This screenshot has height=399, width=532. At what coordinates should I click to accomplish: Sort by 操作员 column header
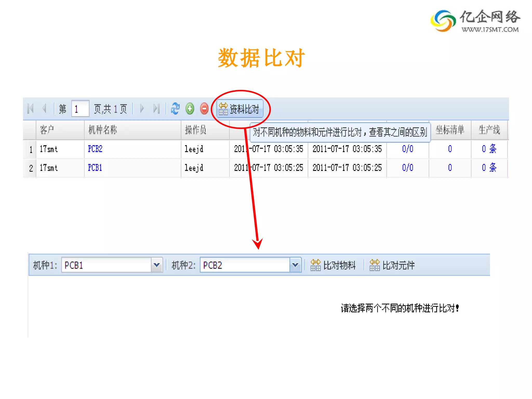(x=205, y=130)
